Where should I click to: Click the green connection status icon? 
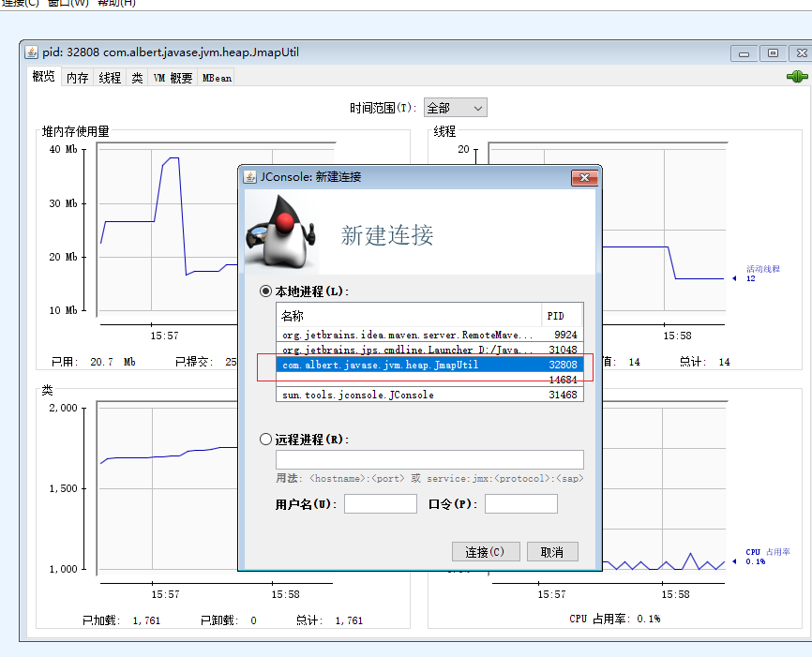coord(797,77)
